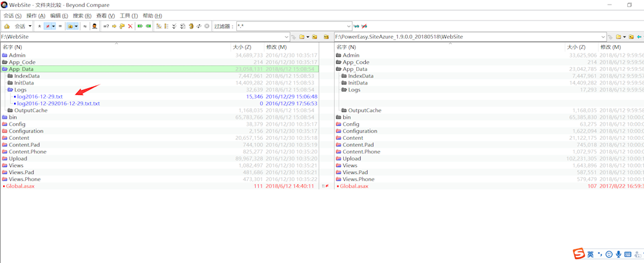Image resolution: width=644 pixels, height=263 pixels.
Task: Click the green copy-to-right arrows icon
Action: pos(140,26)
